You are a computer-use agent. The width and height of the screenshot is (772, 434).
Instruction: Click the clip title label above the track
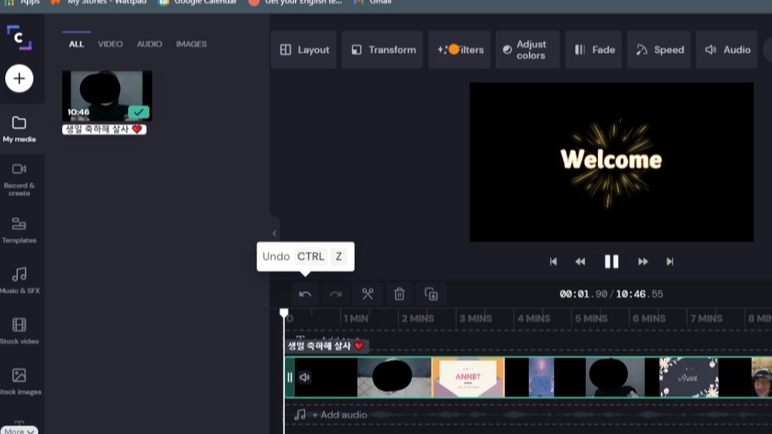326,346
